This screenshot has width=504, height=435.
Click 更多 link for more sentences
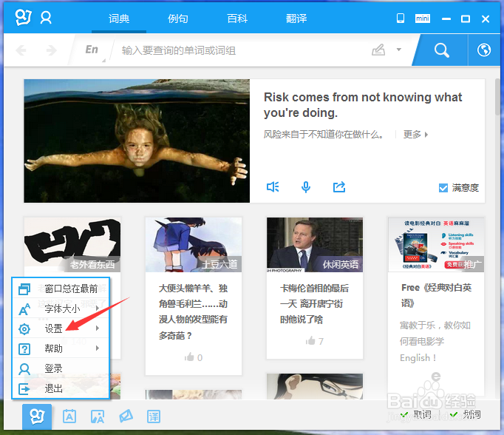tap(415, 135)
